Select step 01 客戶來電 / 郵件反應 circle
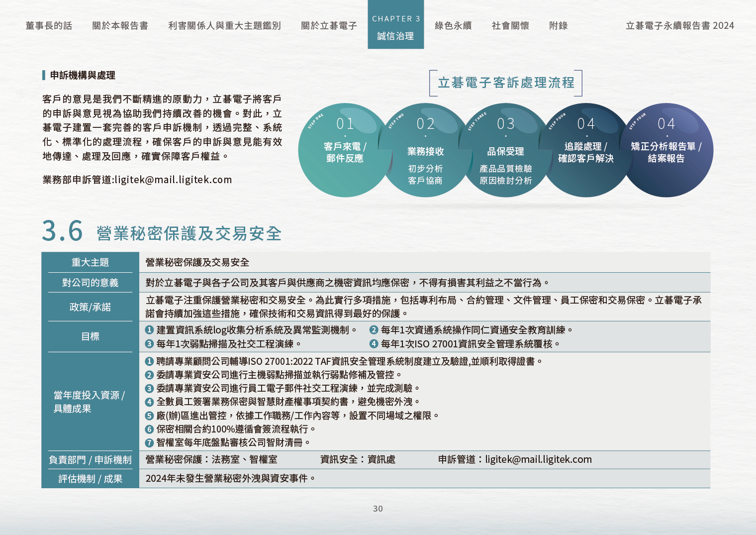This screenshot has height=535, width=756. pyautogui.click(x=345, y=150)
